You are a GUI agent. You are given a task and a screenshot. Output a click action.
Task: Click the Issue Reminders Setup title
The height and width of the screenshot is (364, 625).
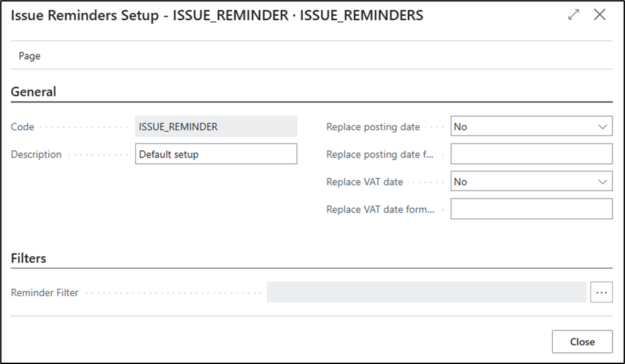[x=217, y=15]
